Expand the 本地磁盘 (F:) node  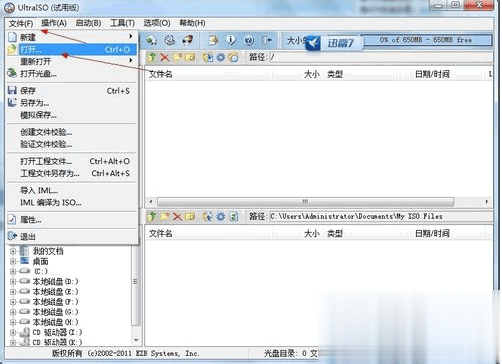[13, 302]
